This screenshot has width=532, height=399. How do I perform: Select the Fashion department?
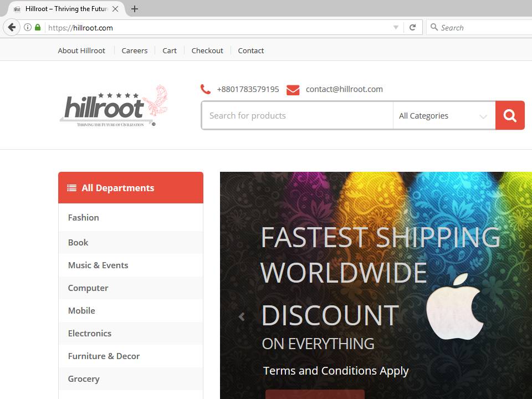(84, 217)
